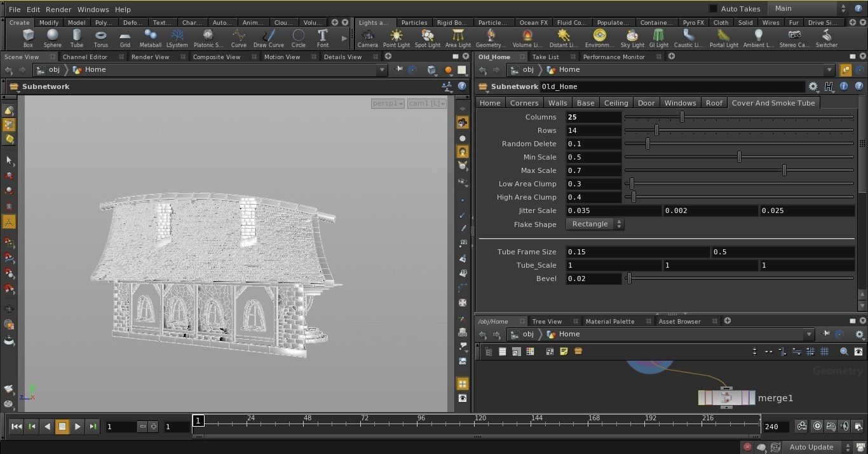Expand the parameter pane path dropdown
Viewport: 868px width, 454px height.
[829, 70]
